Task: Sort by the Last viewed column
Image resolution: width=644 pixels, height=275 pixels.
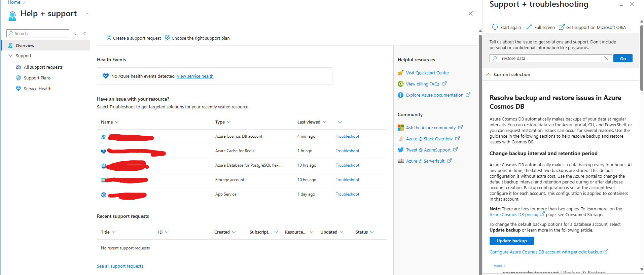Action: point(312,122)
